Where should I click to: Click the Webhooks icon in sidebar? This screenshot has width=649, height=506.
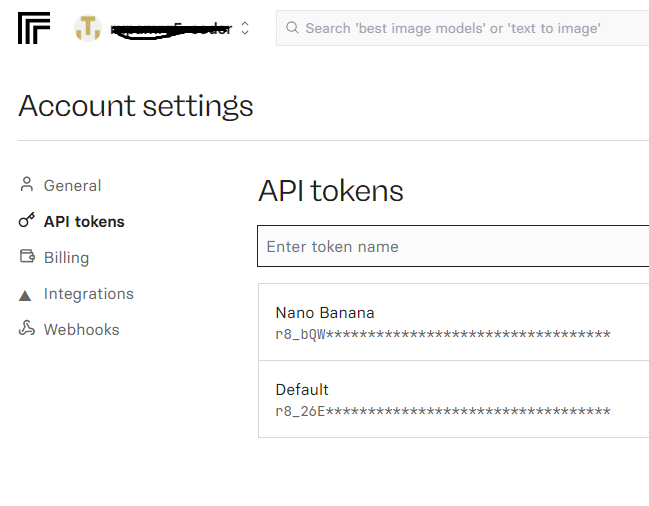27,329
